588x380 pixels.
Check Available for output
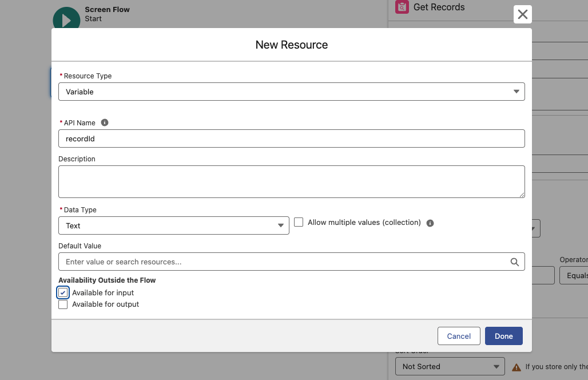click(x=63, y=304)
